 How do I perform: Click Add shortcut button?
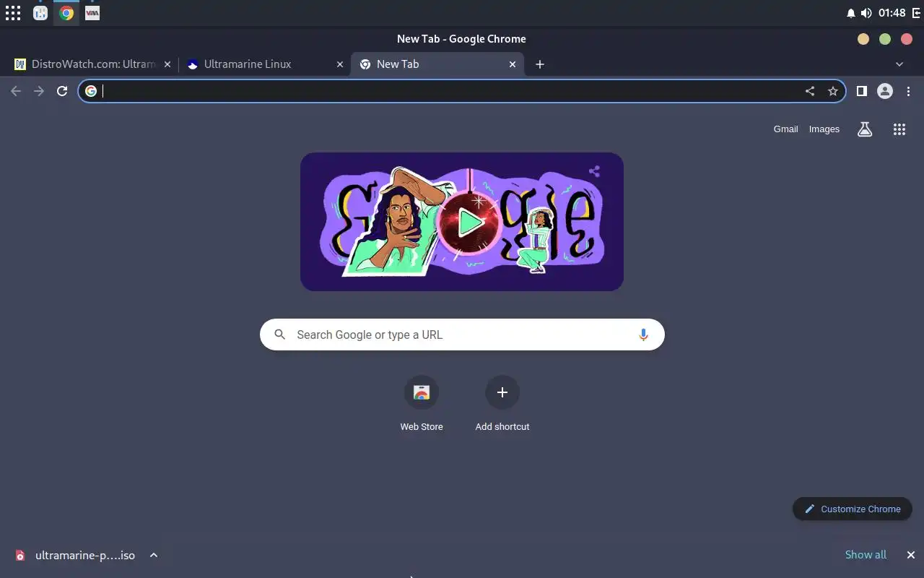click(502, 405)
